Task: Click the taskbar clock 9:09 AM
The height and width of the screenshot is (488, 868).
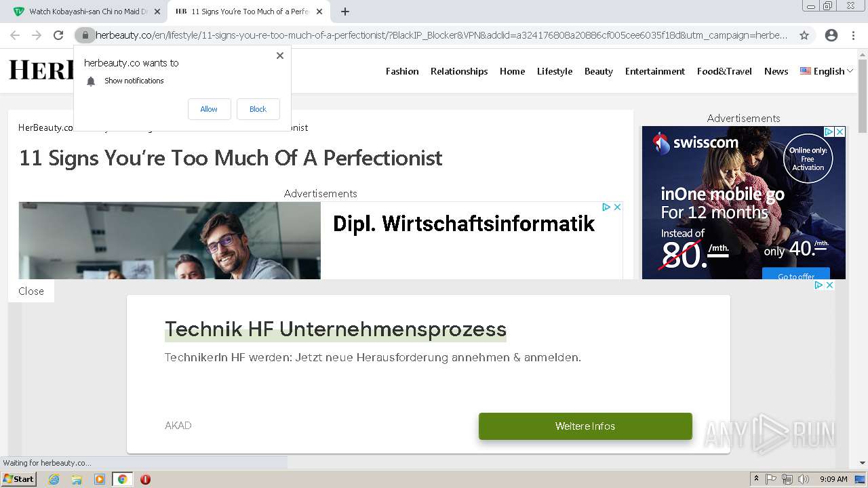Action: [833, 479]
